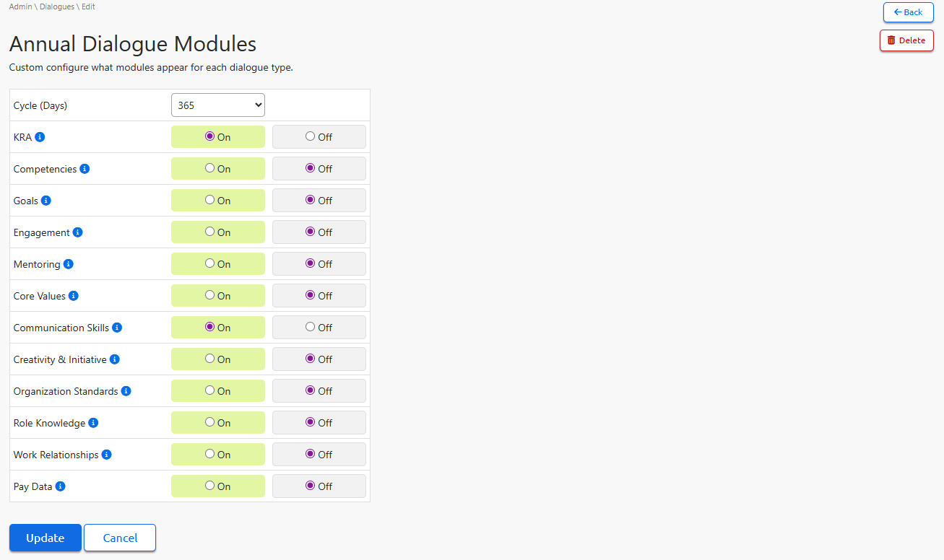Click the info icon next to Pay Data

pos(61,486)
